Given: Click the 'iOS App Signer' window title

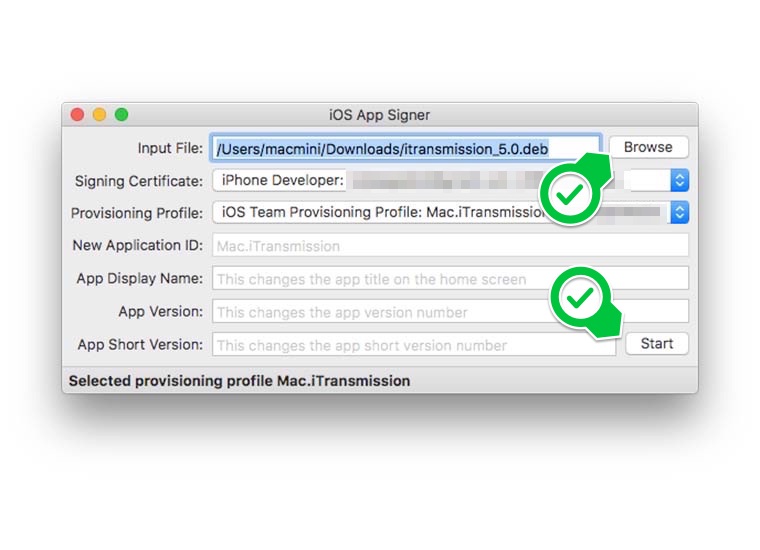Looking at the screenshot, I should click(380, 115).
